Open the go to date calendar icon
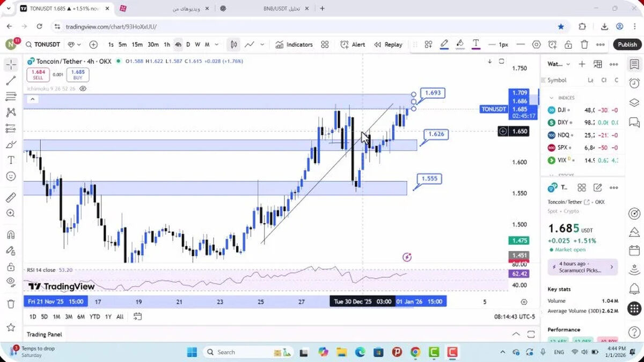Viewport: 644px width, 362px height. pos(137,316)
